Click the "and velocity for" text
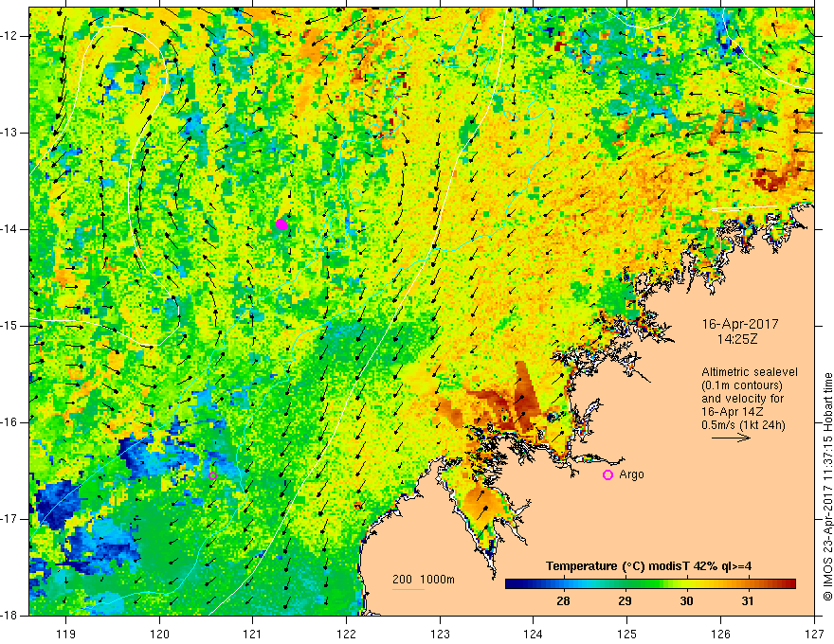834x644 pixels. click(742, 399)
